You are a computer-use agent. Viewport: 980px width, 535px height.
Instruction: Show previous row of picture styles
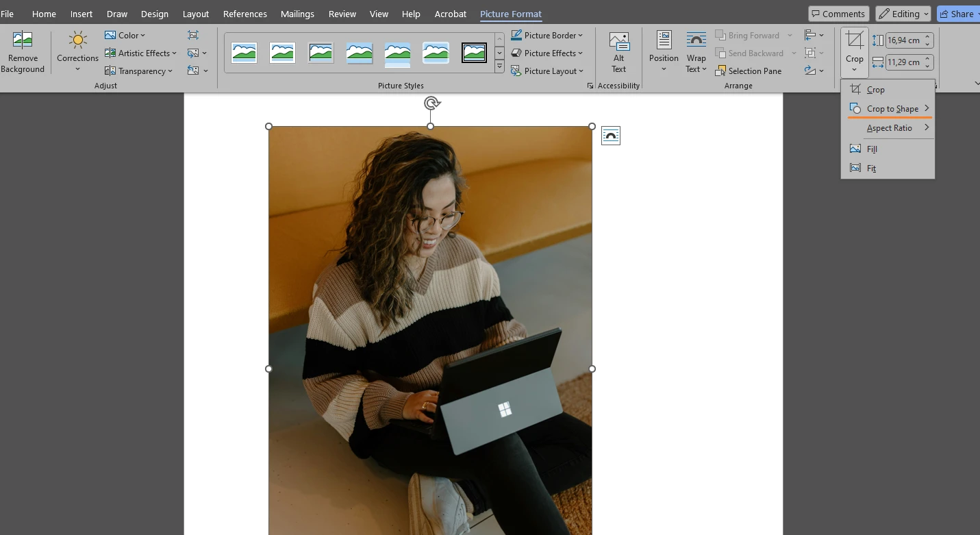(x=499, y=38)
